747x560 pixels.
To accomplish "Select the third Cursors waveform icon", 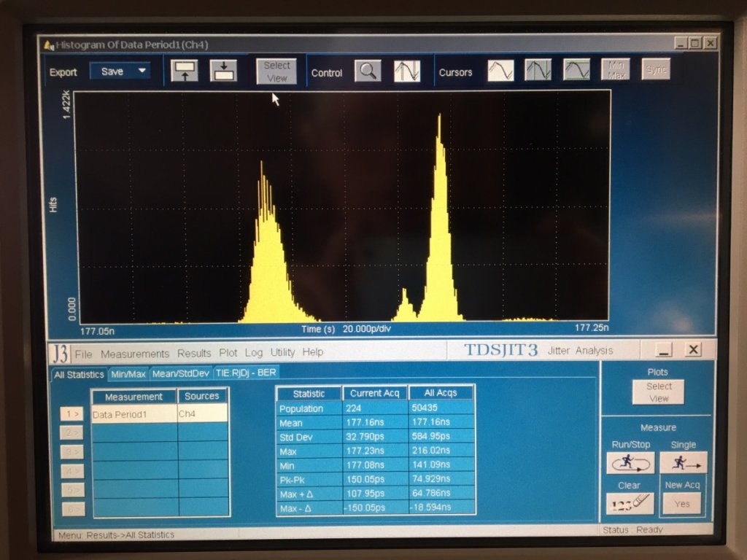I will coord(576,71).
